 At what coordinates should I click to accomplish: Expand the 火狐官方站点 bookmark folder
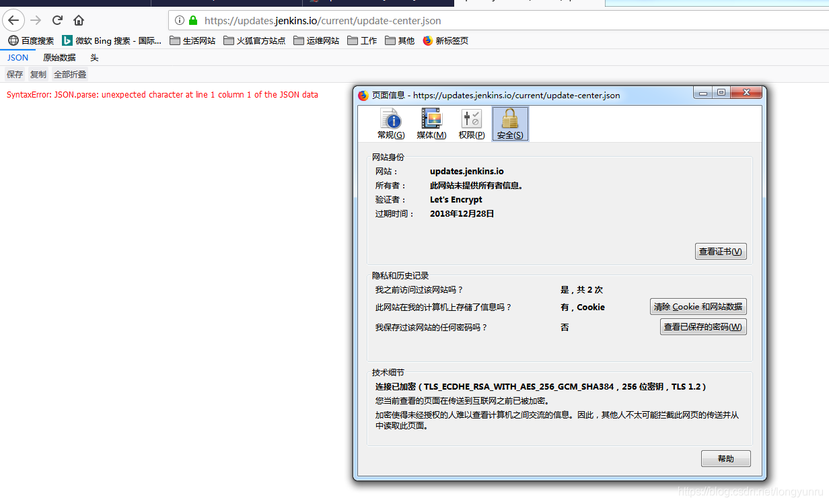click(254, 40)
